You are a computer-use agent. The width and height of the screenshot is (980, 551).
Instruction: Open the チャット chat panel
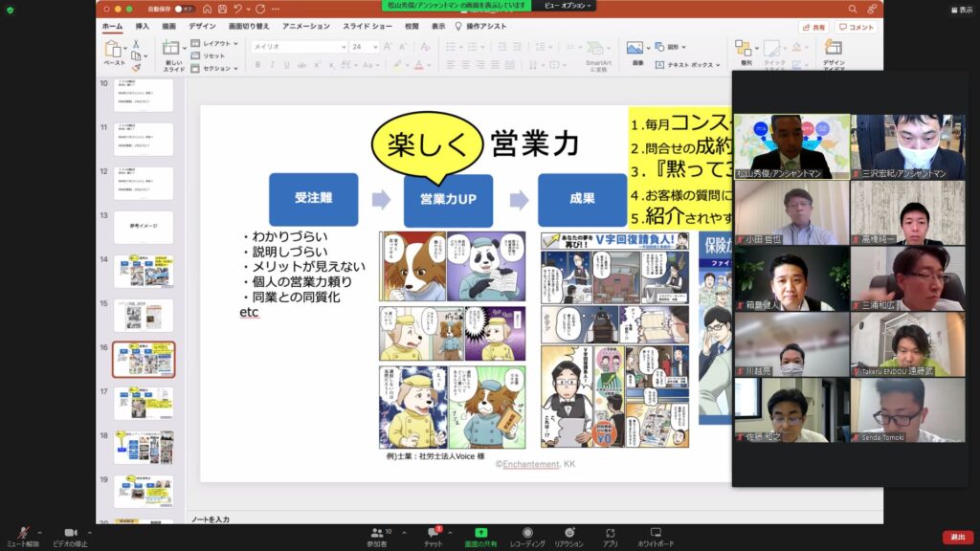[x=434, y=537]
